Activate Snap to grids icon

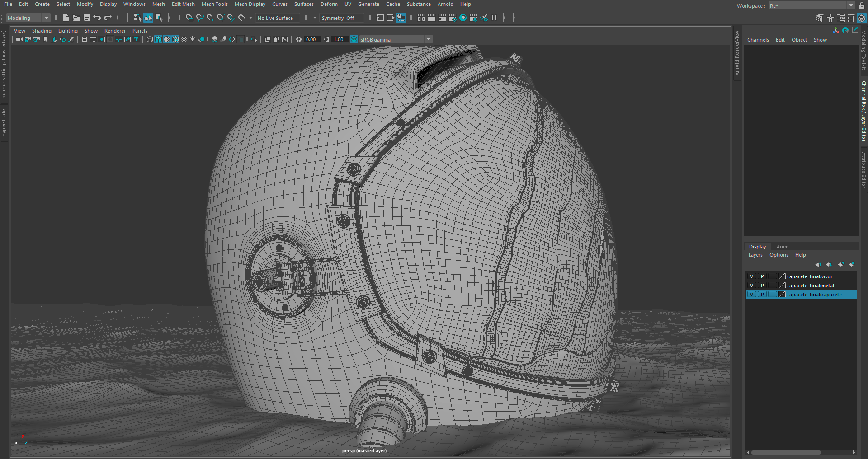click(189, 18)
